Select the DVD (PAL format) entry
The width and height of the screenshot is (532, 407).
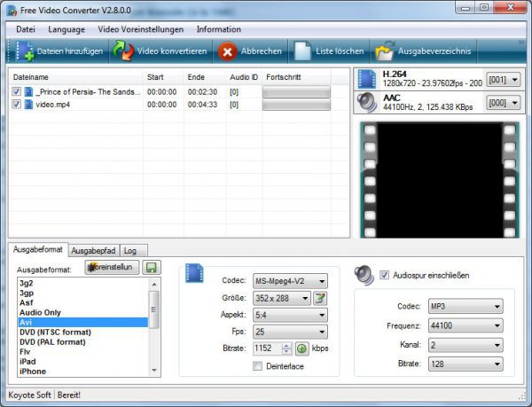coord(83,342)
